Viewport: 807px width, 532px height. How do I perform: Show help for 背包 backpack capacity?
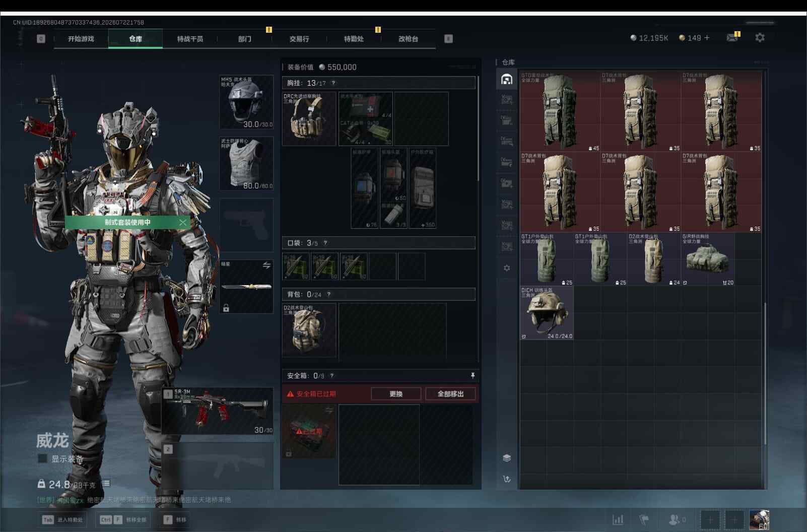pos(329,294)
